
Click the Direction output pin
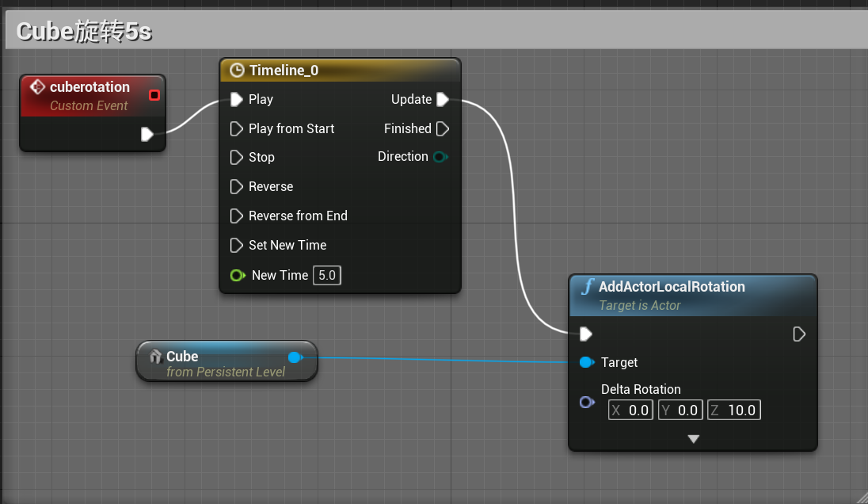[440, 157]
